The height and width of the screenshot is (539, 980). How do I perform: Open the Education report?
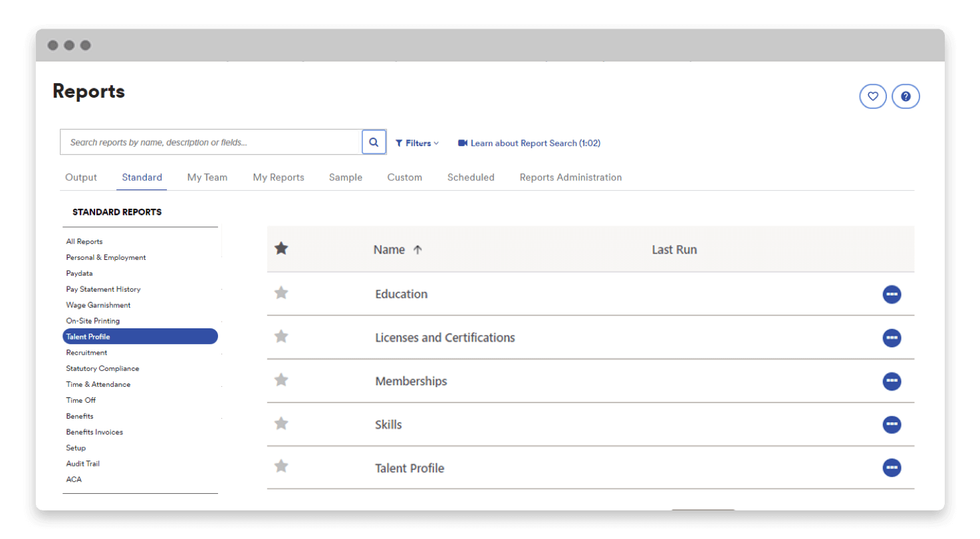(402, 294)
